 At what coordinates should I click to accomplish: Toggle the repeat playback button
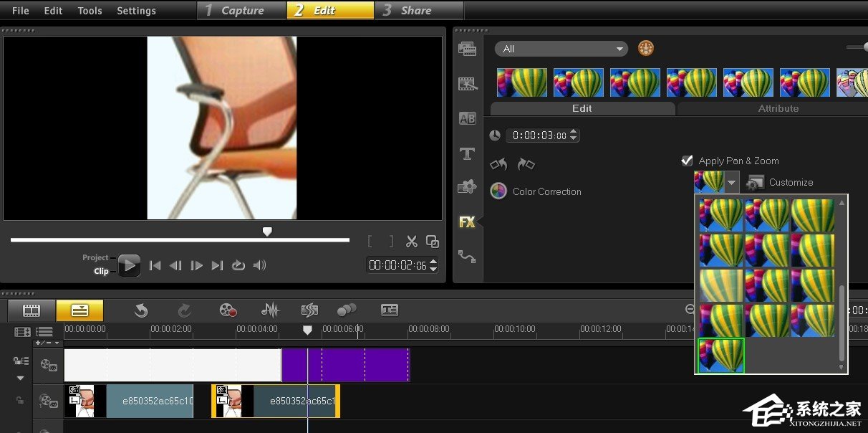click(238, 265)
